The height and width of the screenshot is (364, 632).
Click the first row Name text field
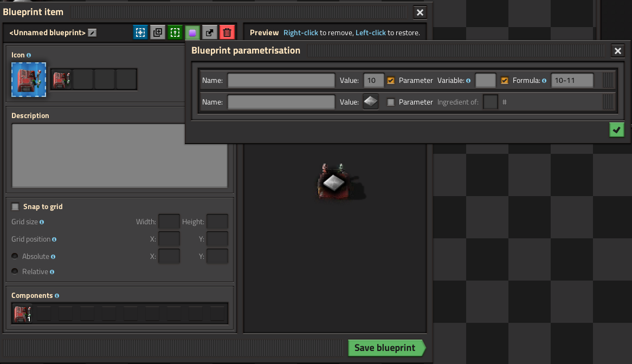[x=281, y=81]
